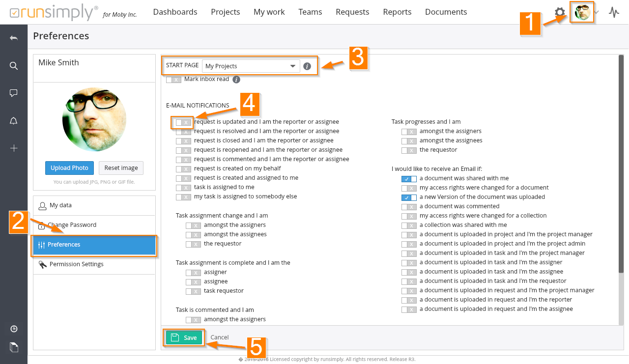Click the Save button
The width and height of the screenshot is (629, 364).
pos(184,337)
